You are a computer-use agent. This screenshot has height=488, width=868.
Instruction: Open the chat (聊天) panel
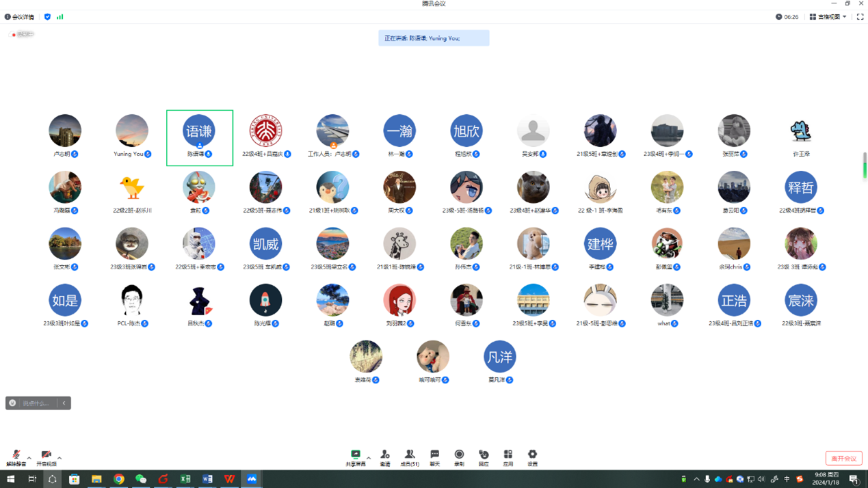(434, 457)
